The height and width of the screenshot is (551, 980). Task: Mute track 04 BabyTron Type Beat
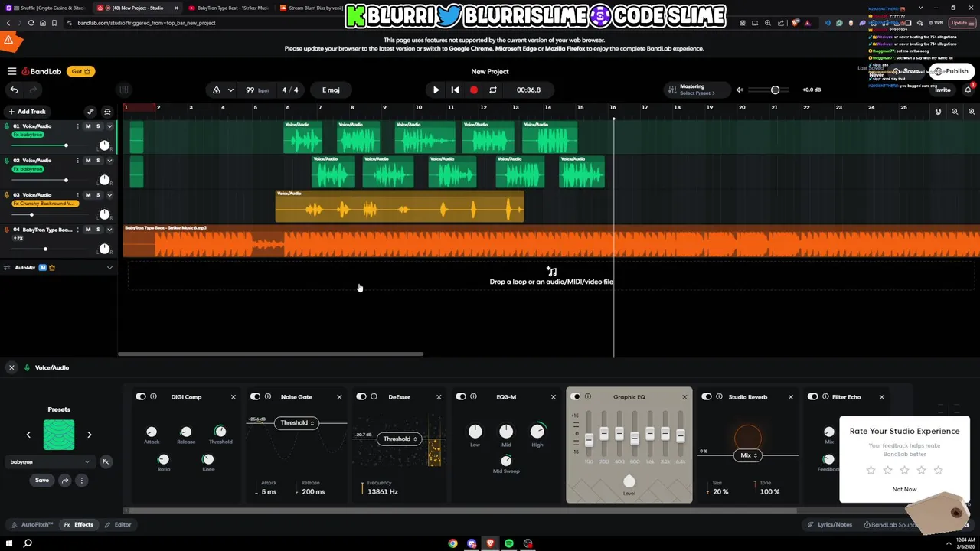(87, 230)
